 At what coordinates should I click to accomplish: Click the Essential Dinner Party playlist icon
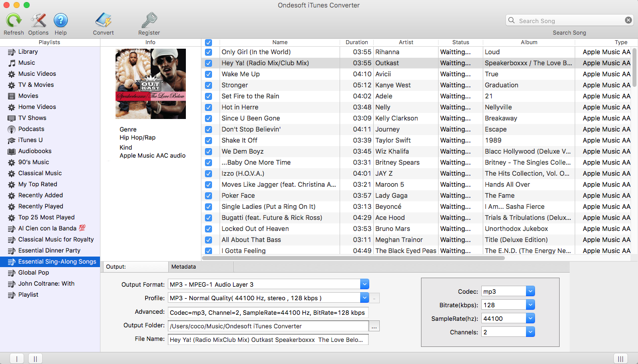point(12,251)
